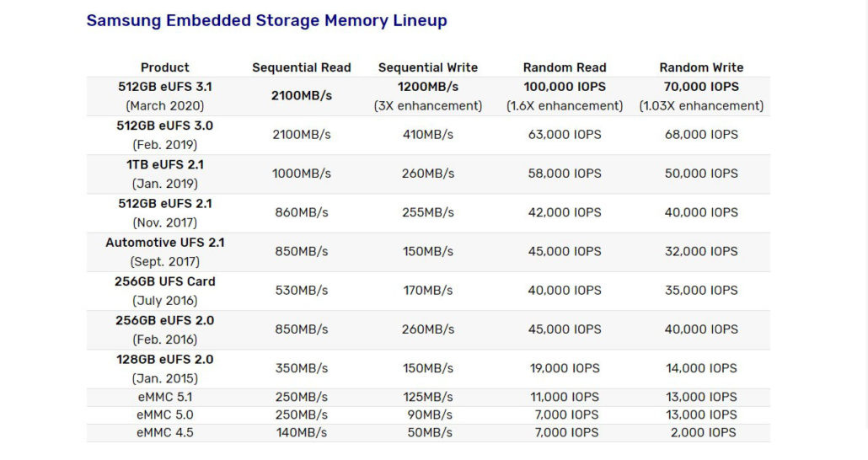The height and width of the screenshot is (460, 868).
Task: Select the eMMC 4.5 row label
Action: (165, 432)
